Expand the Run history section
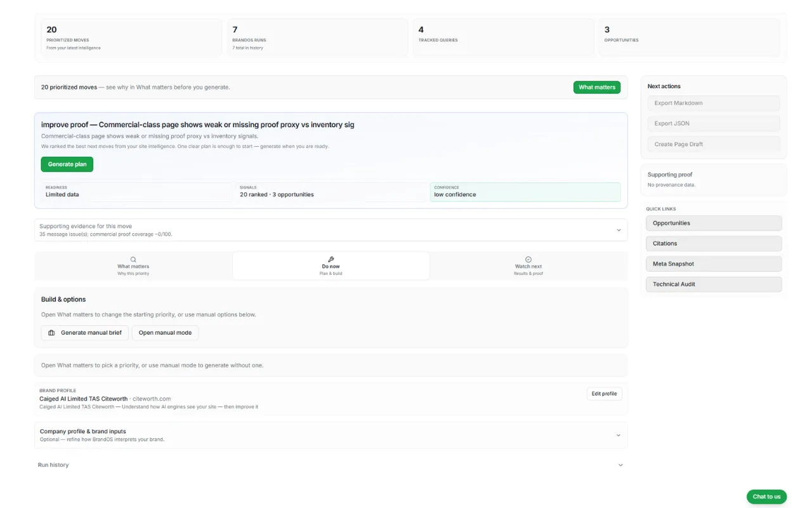The width and height of the screenshot is (812, 508). tap(331, 465)
